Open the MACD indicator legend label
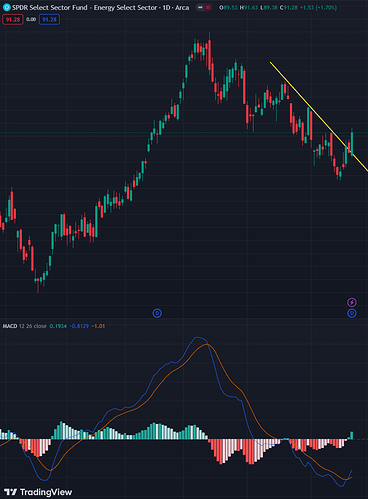368x499 pixels. [x=25, y=326]
